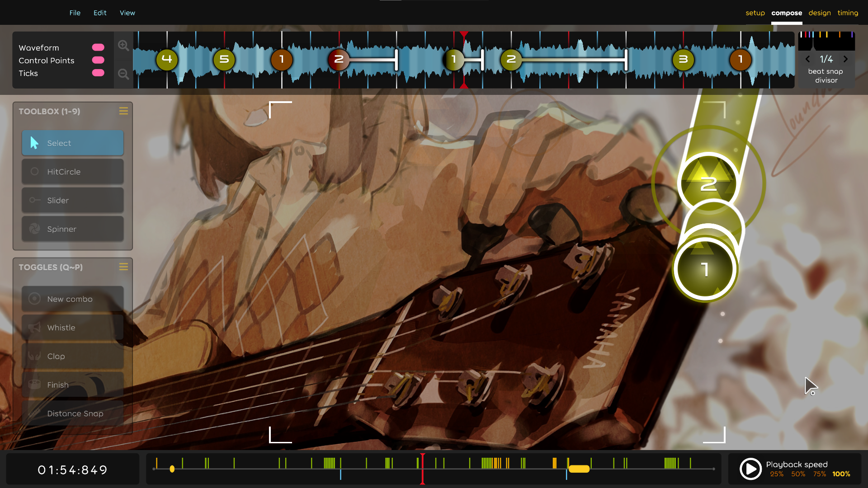
Task: Click the 01:54:849 time display
Action: tap(72, 470)
